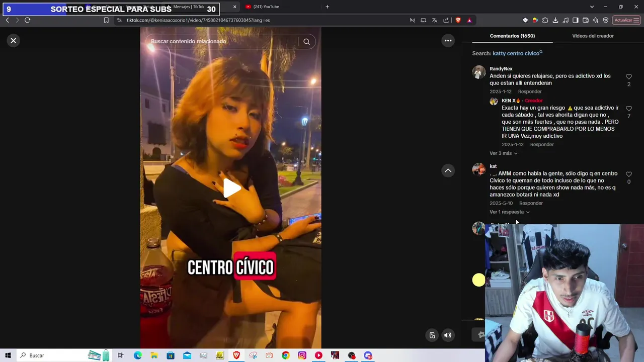Viewport: 644px width, 362px height.
Task: Open Brave Rewards triangle icon
Action: [x=469, y=20]
